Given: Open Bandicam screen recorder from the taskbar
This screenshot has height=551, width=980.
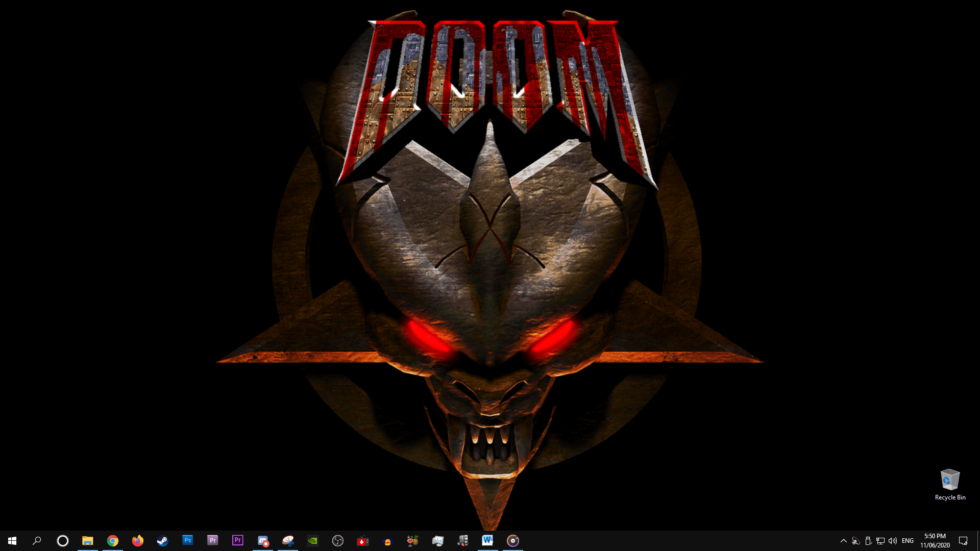Looking at the screenshot, I should [x=263, y=540].
